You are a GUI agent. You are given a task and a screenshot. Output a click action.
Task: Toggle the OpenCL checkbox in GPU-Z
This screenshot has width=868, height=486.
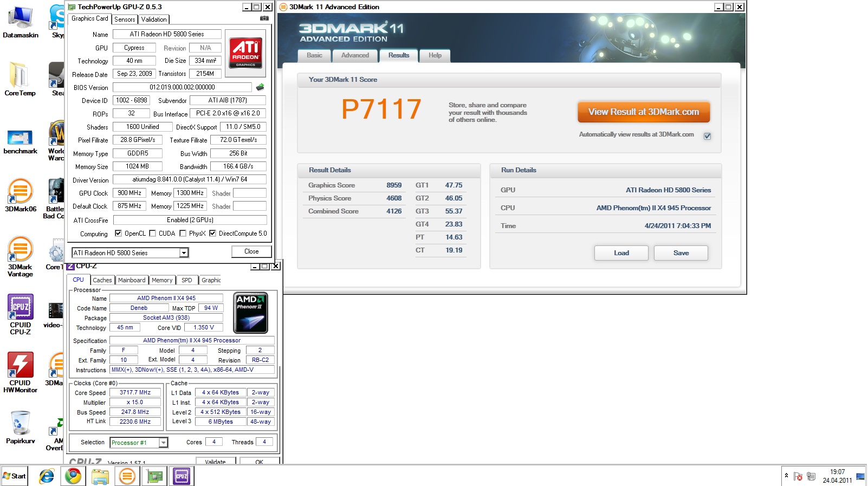point(119,234)
